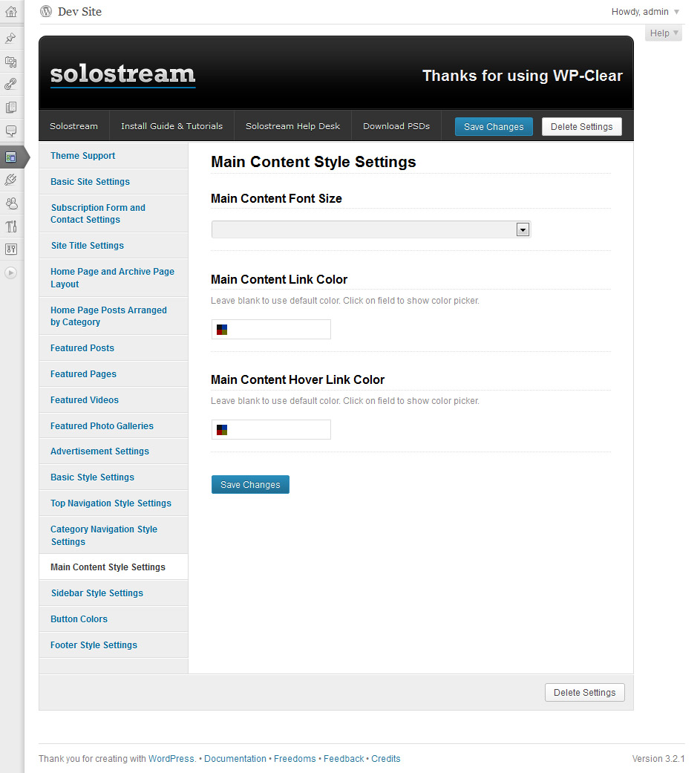Select Theme Support tab
The image size is (700, 773).
[114, 156]
